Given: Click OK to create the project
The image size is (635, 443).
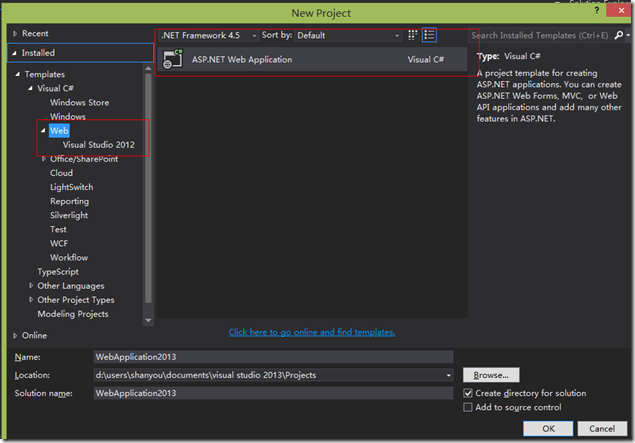Looking at the screenshot, I should [x=548, y=428].
